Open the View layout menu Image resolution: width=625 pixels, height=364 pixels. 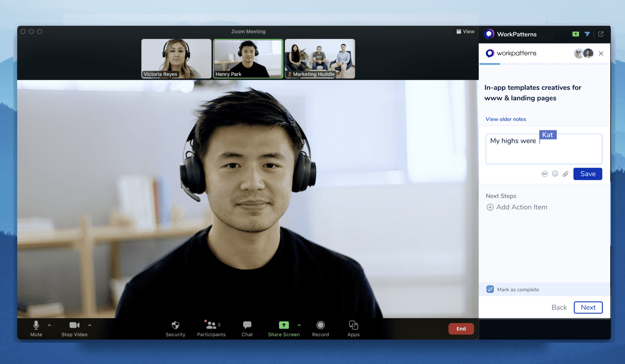coord(465,31)
